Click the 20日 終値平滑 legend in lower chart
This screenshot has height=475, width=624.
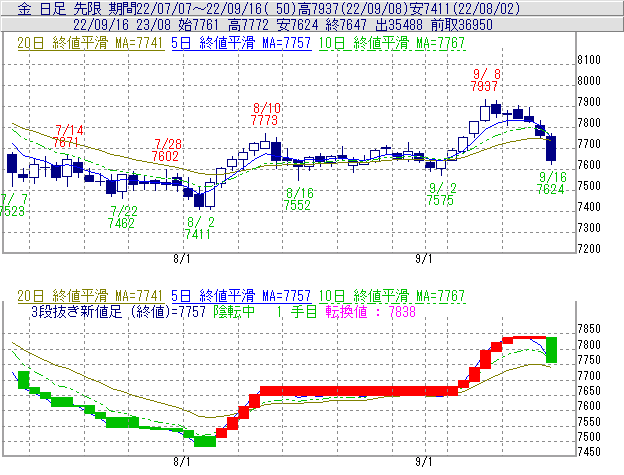[90, 296]
